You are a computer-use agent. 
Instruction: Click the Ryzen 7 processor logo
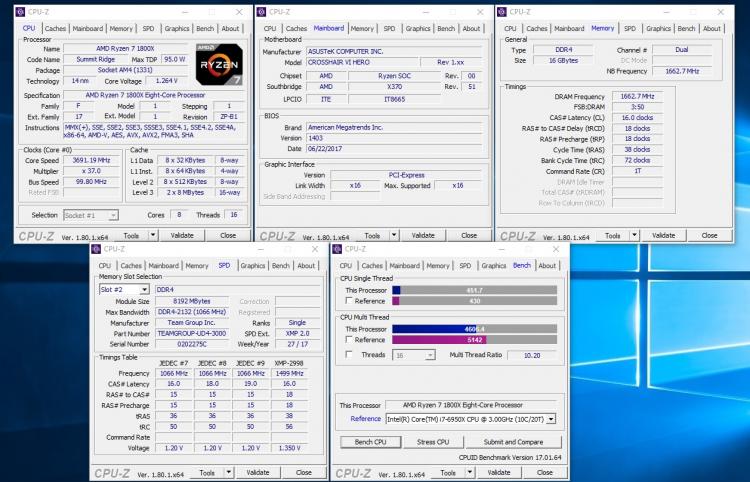click(x=219, y=65)
